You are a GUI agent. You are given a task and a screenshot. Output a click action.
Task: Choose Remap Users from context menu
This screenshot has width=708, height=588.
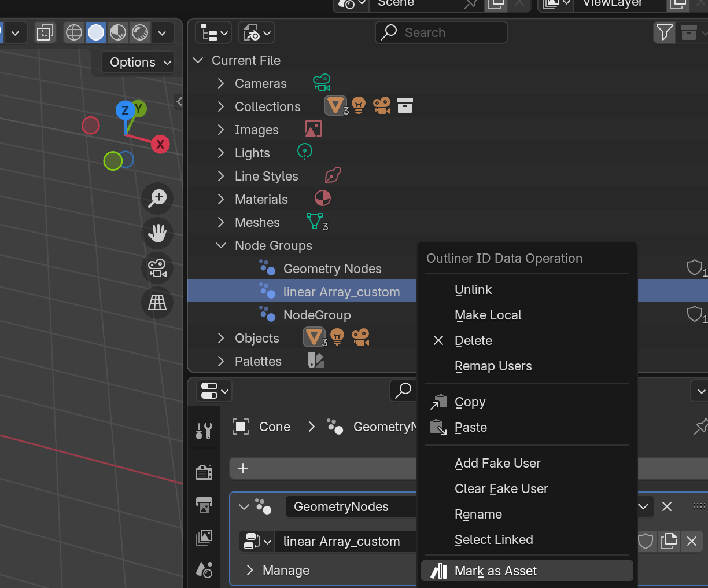(x=527, y=366)
